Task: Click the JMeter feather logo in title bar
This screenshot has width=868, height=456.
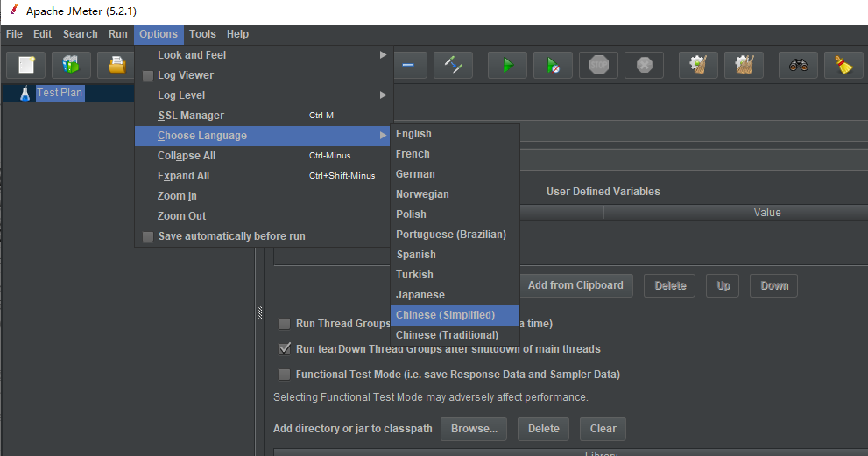Action: 14,11
